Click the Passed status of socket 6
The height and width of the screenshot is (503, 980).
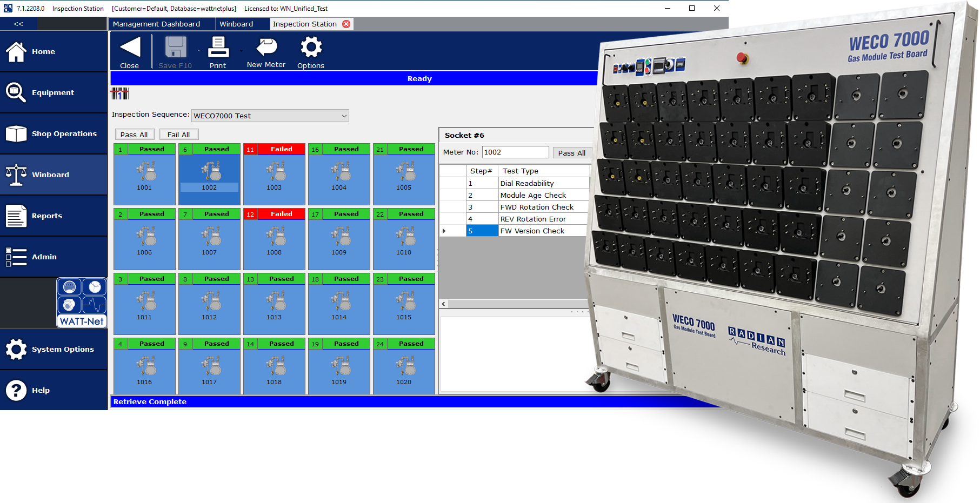click(x=216, y=149)
